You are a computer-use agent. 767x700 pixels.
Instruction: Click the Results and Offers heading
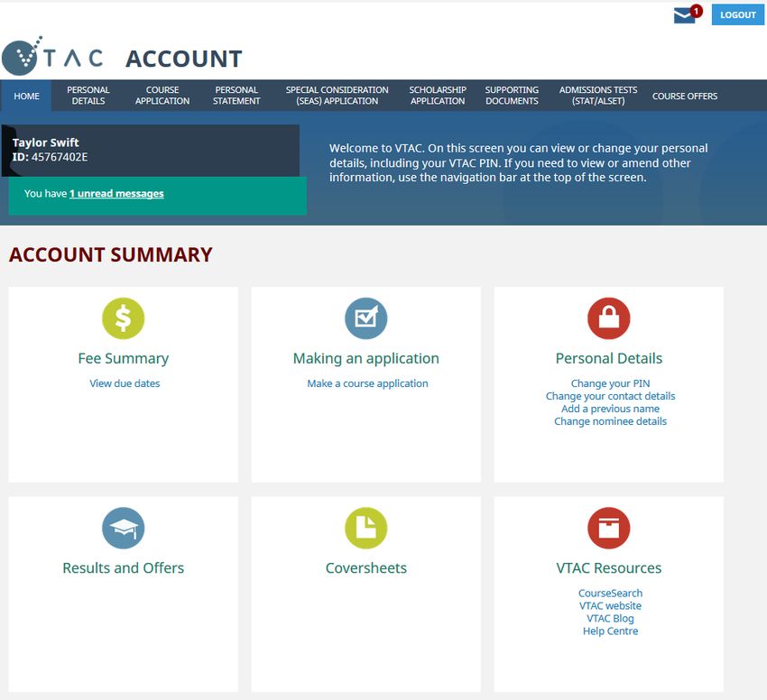[124, 568]
